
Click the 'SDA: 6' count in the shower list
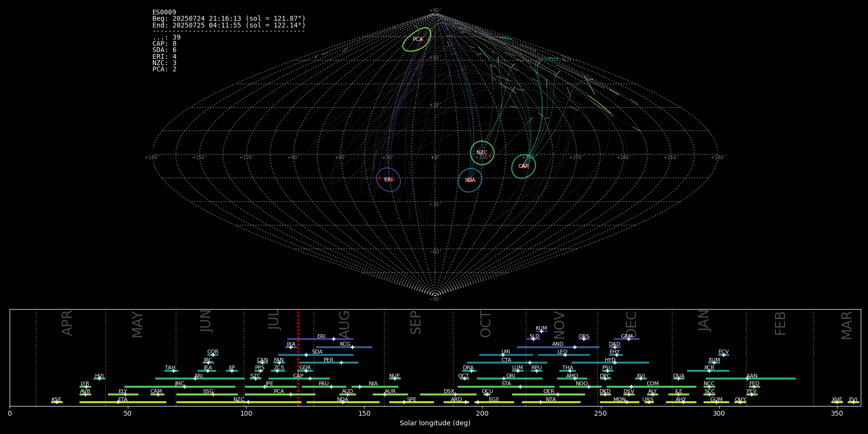(164, 50)
